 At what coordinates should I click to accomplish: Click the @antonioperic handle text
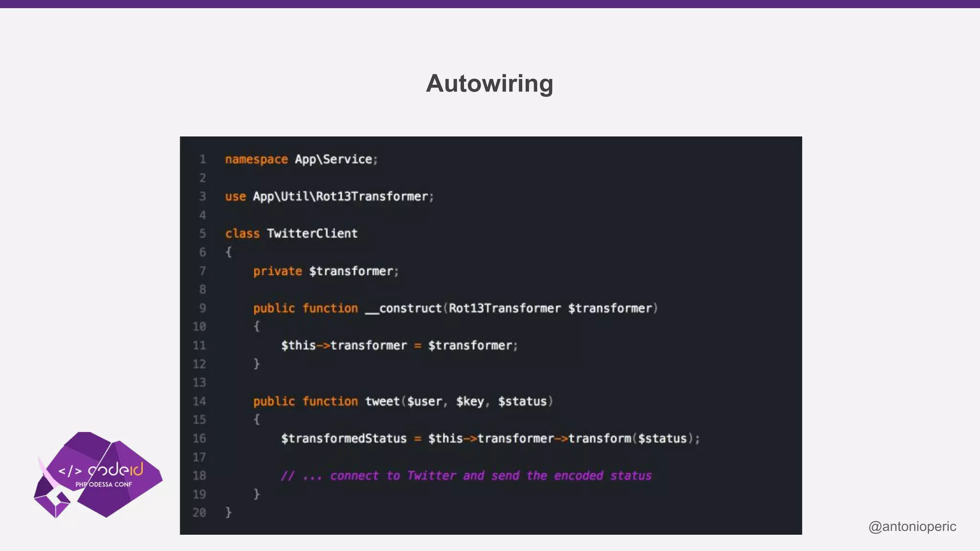912,527
